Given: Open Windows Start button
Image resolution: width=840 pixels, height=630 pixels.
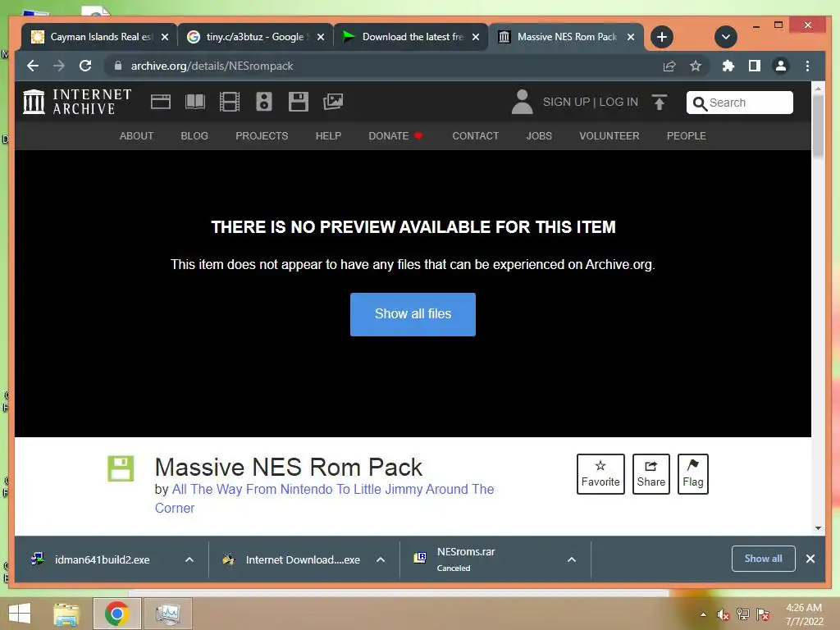Looking at the screenshot, I should pos(20,614).
